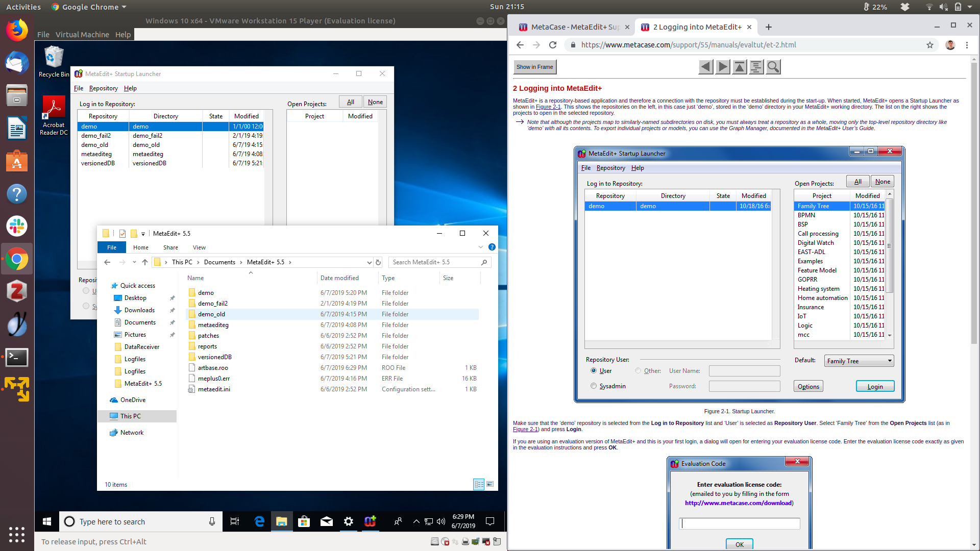The image size is (980, 551).
Task: Click the Chrome reload page button
Action: point(552,45)
